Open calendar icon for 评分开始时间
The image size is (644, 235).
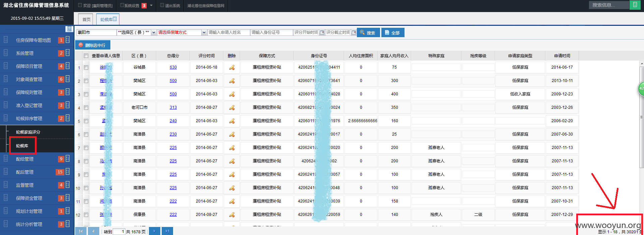pyautogui.click(x=322, y=32)
